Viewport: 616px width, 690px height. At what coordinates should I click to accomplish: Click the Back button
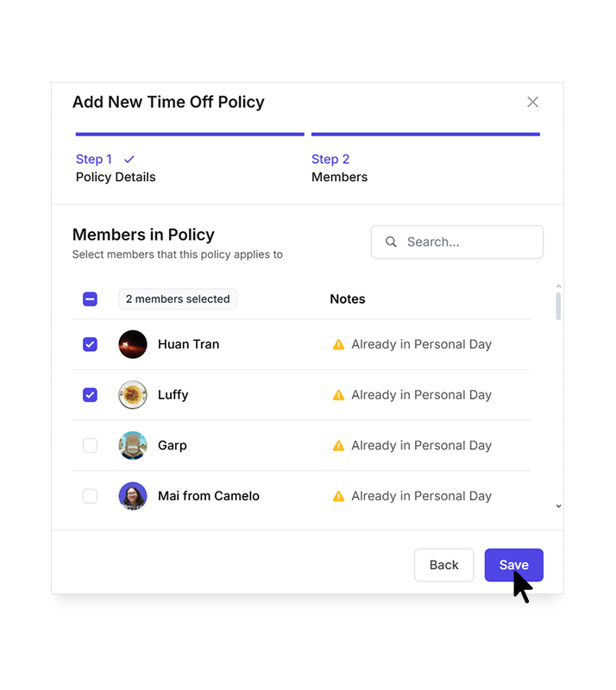[x=443, y=565]
